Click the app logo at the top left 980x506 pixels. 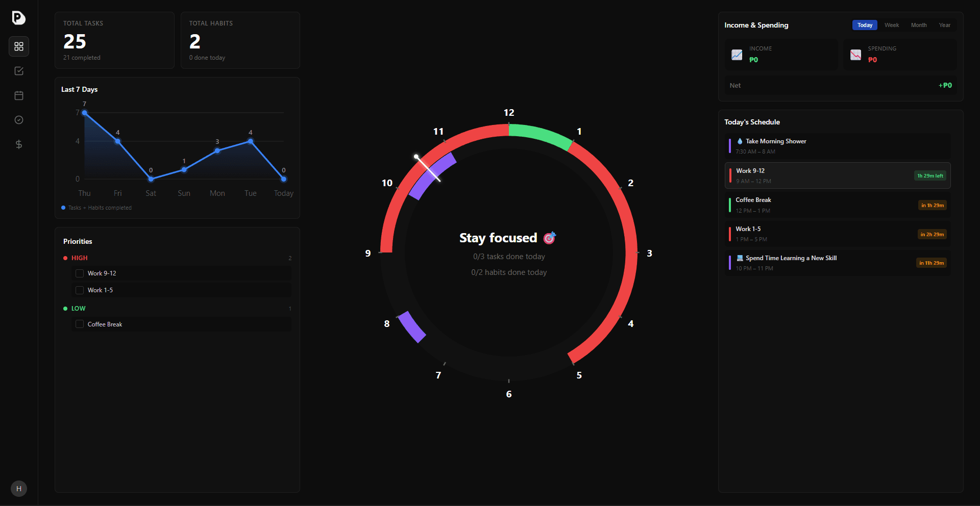[x=19, y=17]
